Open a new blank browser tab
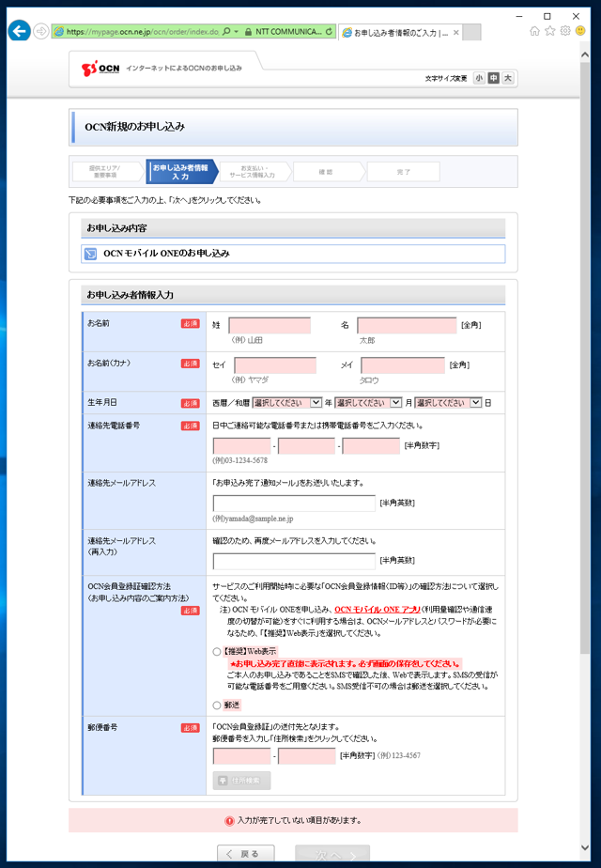Image resolution: width=601 pixels, height=868 pixels. tap(471, 32)
